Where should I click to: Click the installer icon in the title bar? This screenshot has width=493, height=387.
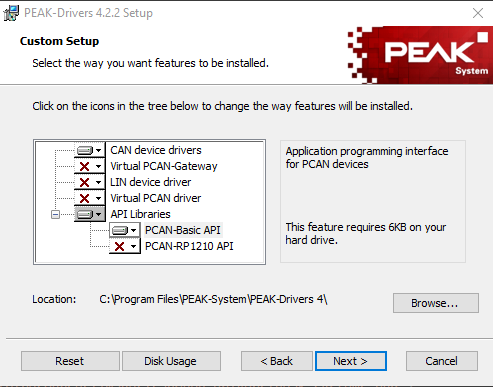click(x=11, y=13)
